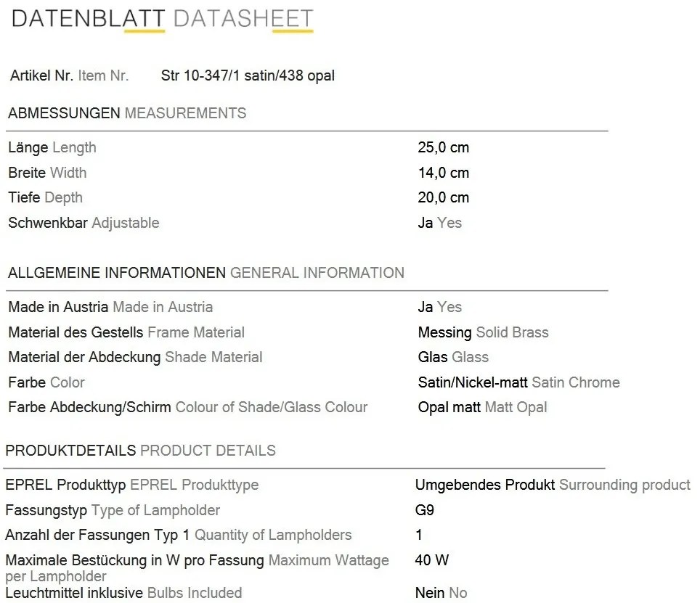
Task: Select the 25,0 cm length value
Action: tap(443, 147)
